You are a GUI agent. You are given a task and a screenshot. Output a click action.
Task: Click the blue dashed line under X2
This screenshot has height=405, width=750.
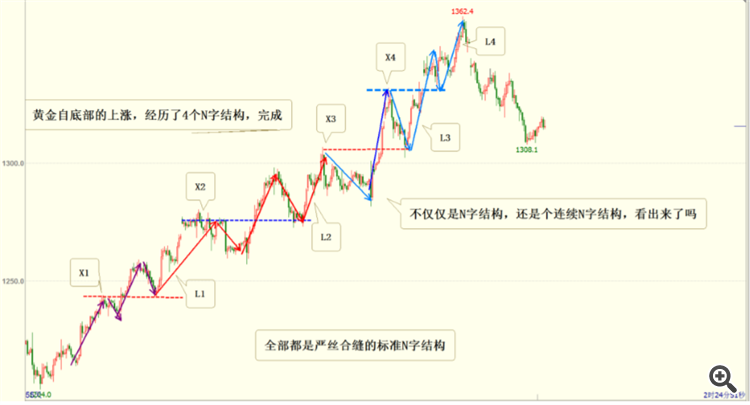[x=246, y=220]
